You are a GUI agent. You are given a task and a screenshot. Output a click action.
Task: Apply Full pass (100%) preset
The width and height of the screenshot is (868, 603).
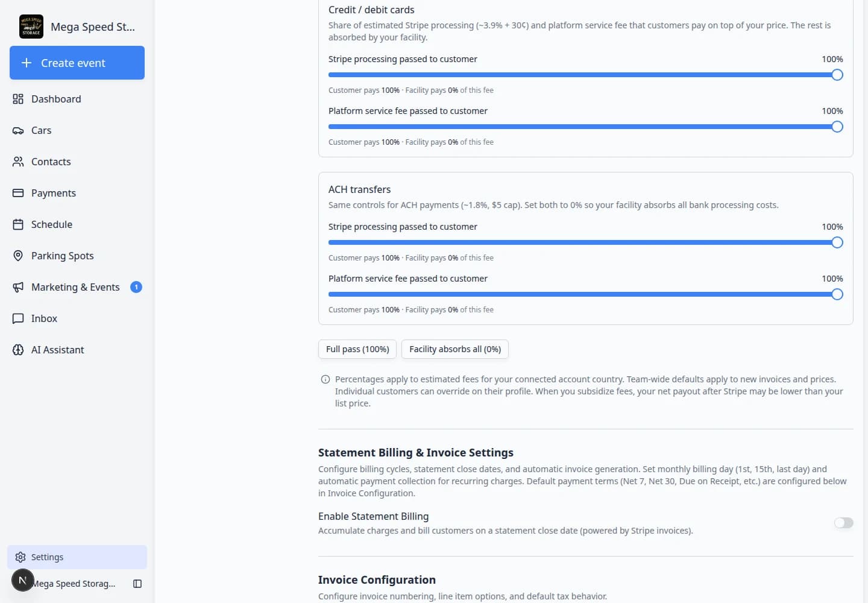357,349
